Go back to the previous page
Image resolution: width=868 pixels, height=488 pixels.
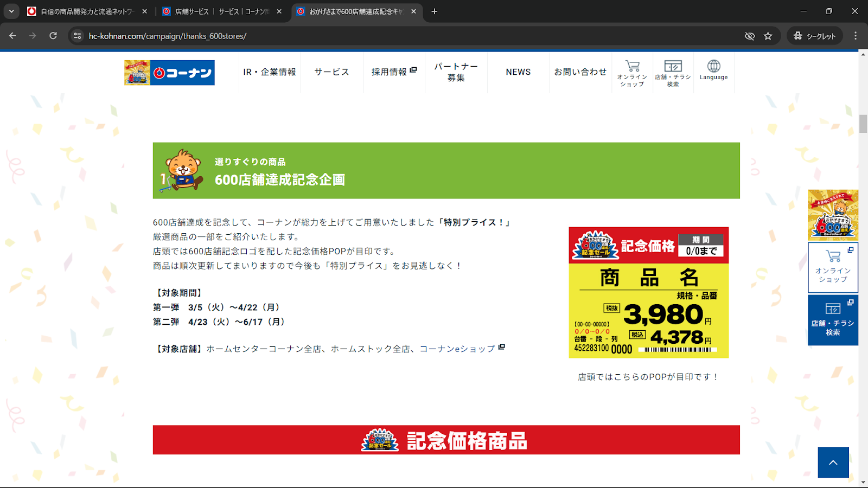[12, 36]
